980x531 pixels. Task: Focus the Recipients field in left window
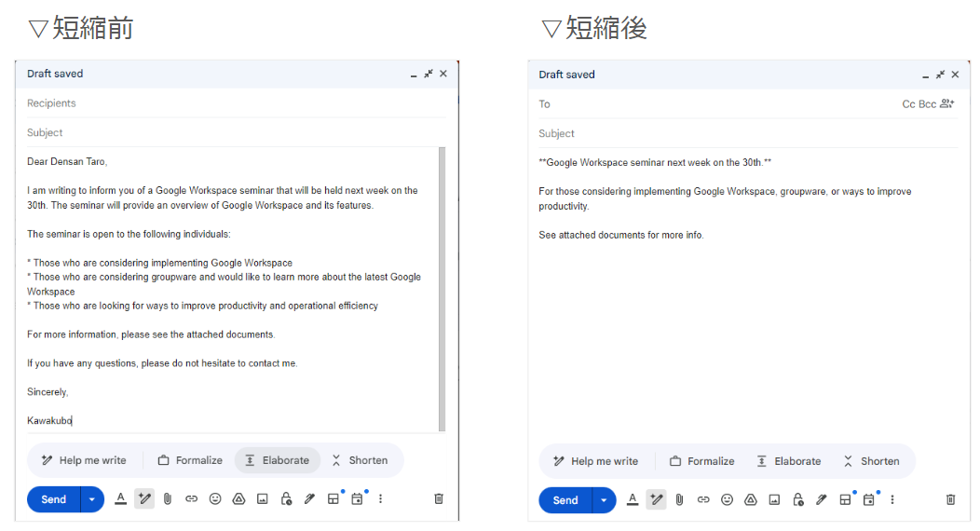(237, 103)
